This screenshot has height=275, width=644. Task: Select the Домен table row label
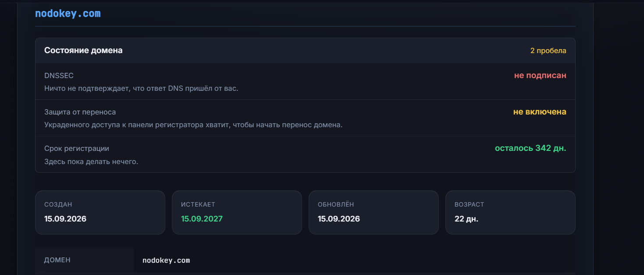click(x=57, y=260)
